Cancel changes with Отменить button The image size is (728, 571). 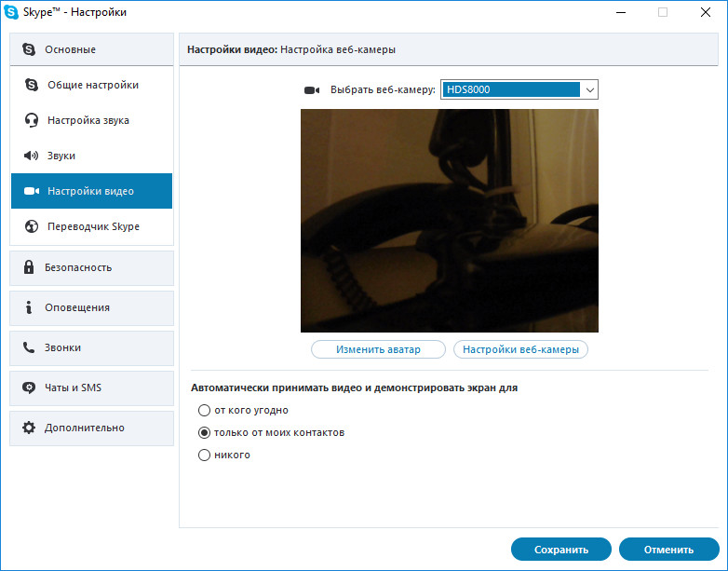pyautogui.click(x=669, y=550)
